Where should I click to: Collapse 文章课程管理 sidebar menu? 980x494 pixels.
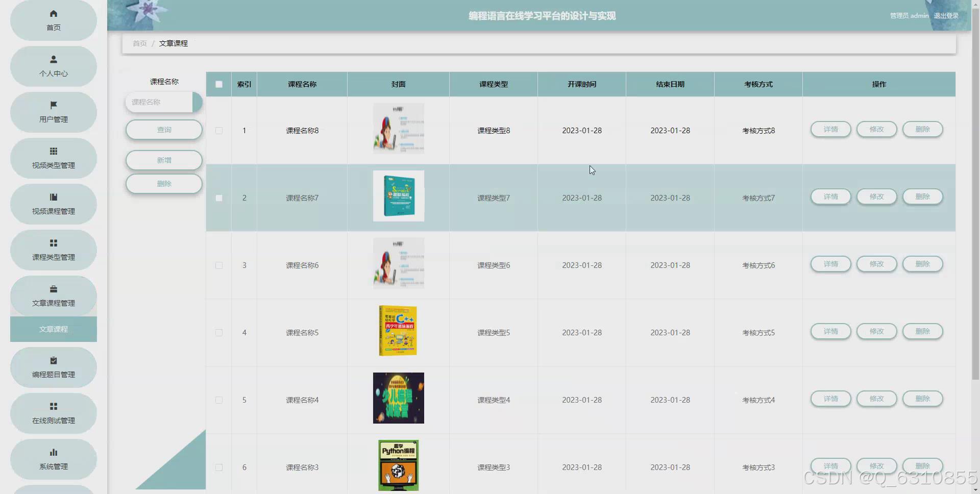pyautogui.click(x=54, y=296)
